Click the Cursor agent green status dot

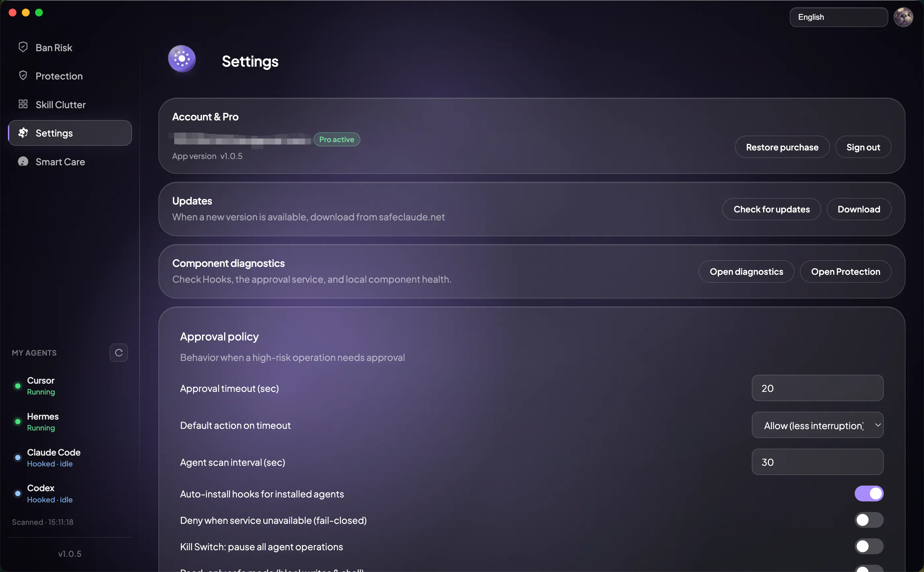pos(17,386)
